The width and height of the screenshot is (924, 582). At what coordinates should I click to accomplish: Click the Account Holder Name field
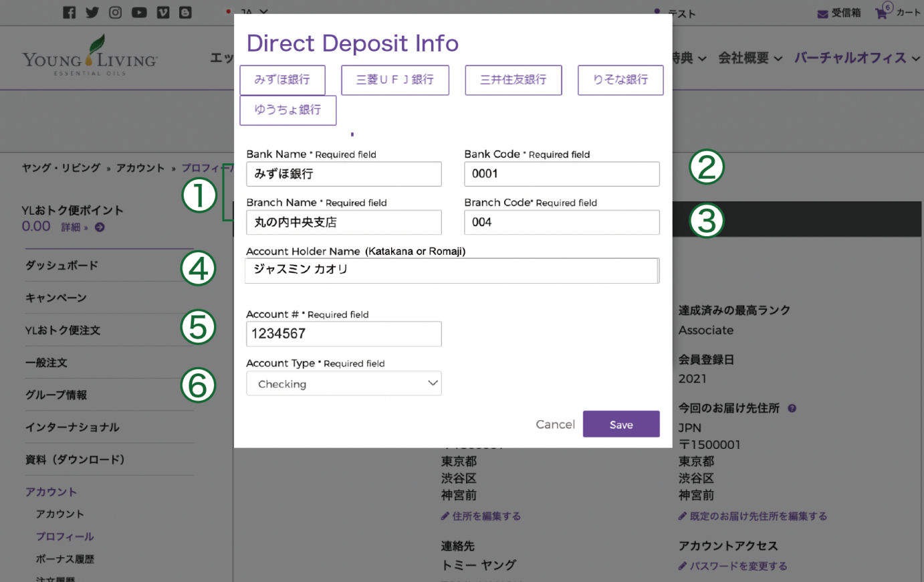451,270
